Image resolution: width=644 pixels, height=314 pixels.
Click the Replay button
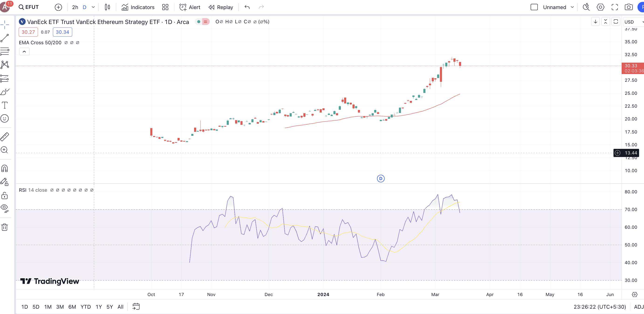[221, 7]
